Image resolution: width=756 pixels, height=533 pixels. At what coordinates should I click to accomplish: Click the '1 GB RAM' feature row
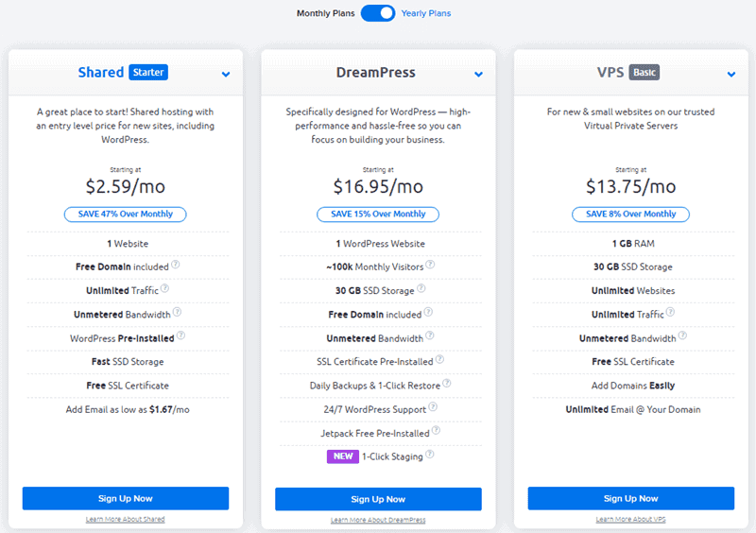[633, 244]
